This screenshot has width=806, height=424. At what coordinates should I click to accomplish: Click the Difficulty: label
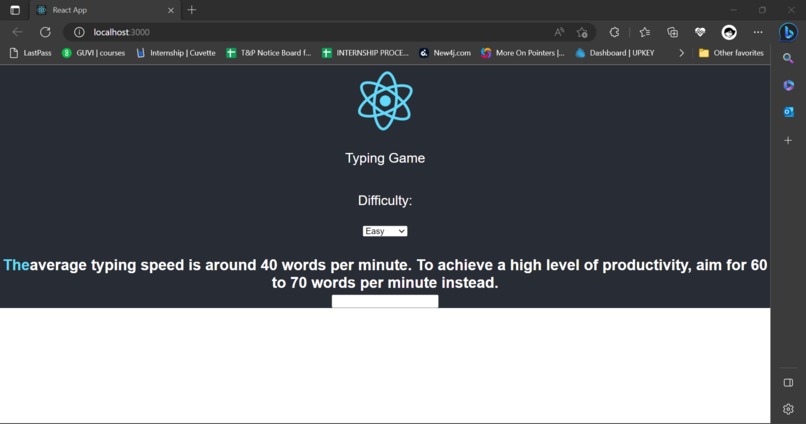point(385,200)
